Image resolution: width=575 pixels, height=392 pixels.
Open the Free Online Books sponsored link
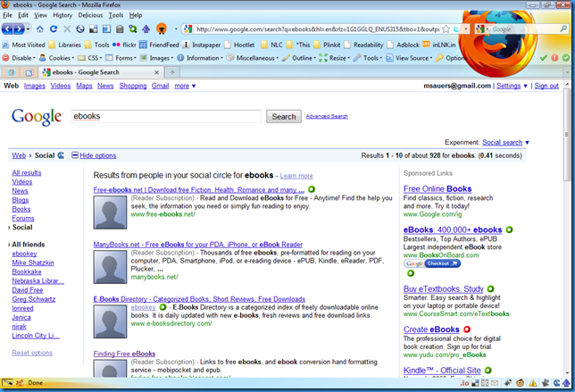[437, 188]
